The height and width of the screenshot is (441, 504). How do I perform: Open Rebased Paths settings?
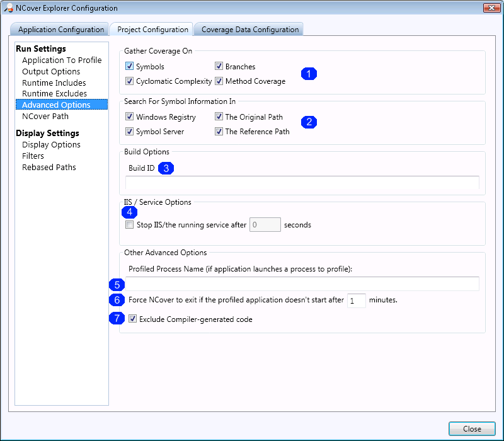[49, 167]
